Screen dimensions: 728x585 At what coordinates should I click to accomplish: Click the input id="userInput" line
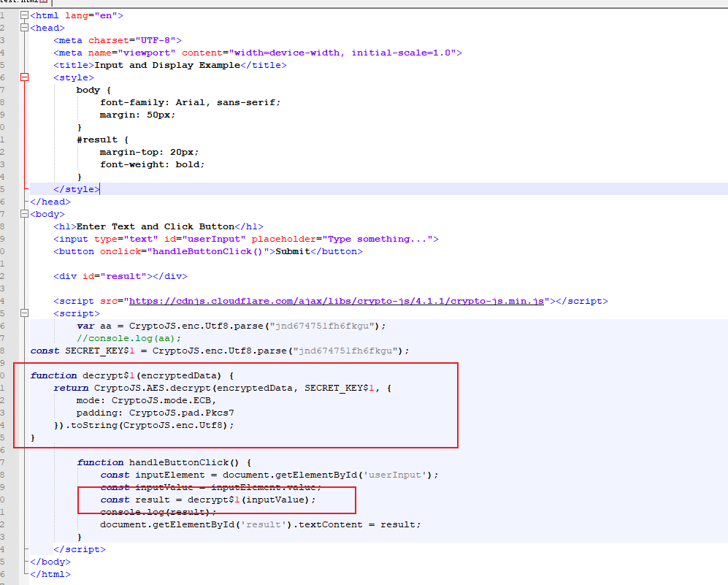click(x=246, y=239)
